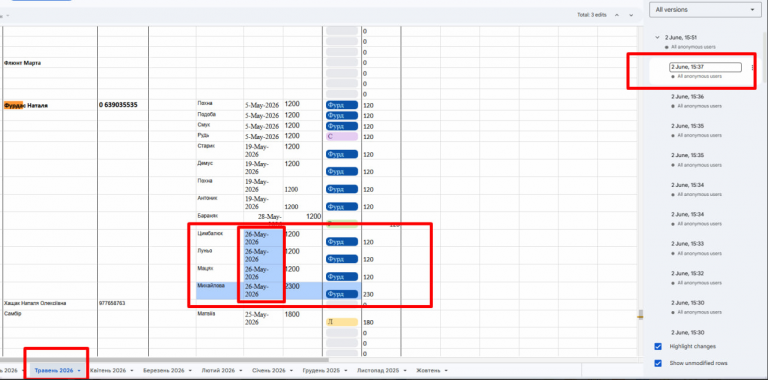Viewport: 768px width, 380px height.
Task: Click the Фурд chip in Михайлова row
Action: click(342, 294)
